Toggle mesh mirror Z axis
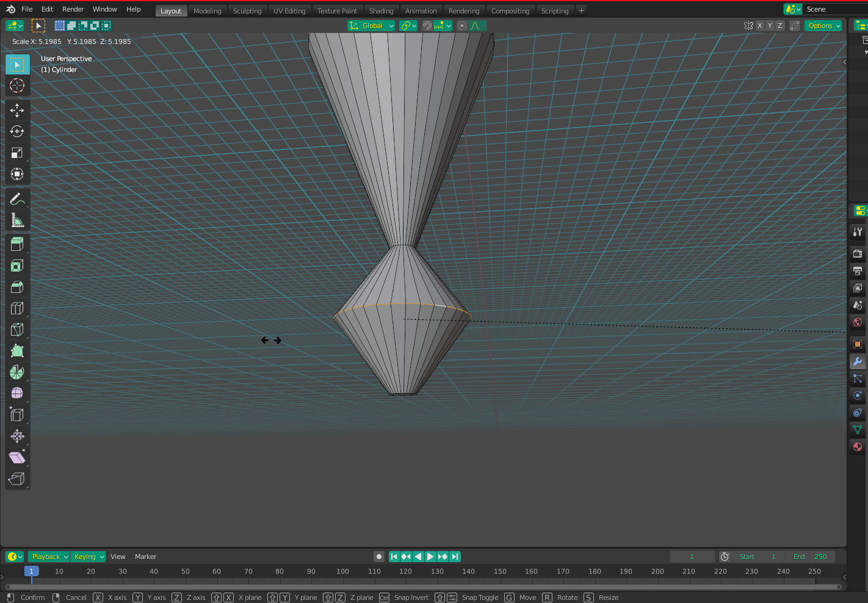The height and width of the screenshot is (603, 868). [x=779, y=26]
